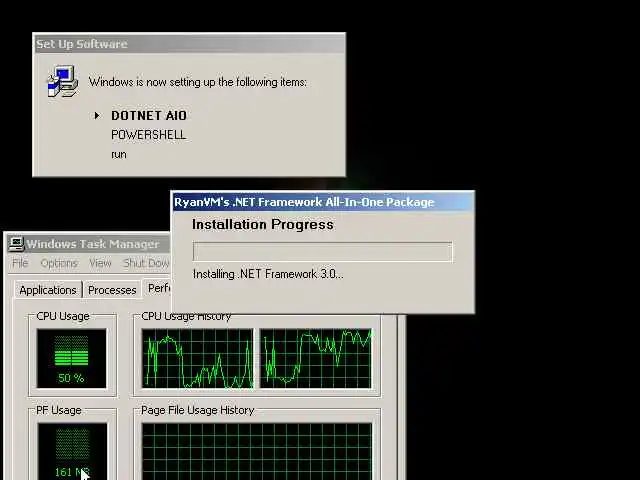Click the 'Page File Usage History' label
The height and width of the screenshot is (480, 640).
198,410
